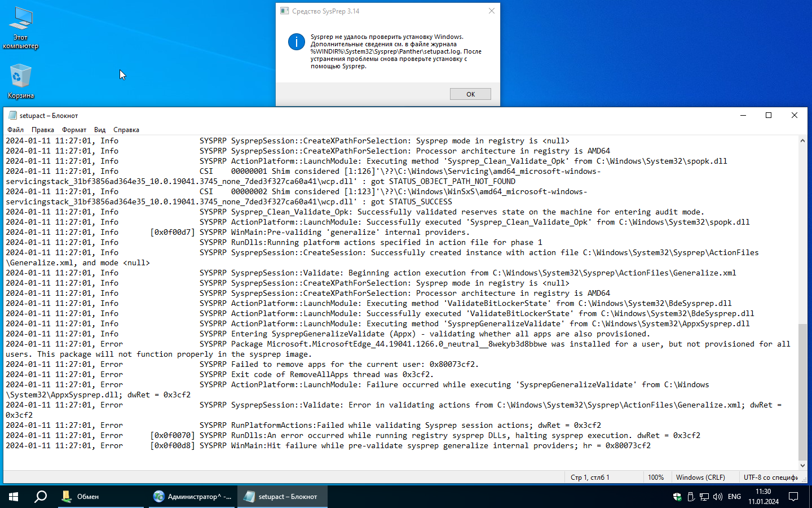The image size is (812, 508).
Task: Open the Файл menu in Notepad
Action: (15, 130)
